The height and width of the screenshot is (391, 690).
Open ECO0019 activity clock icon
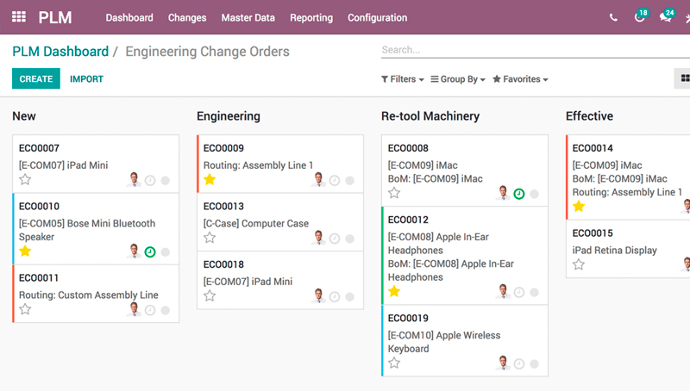point(519,364)
